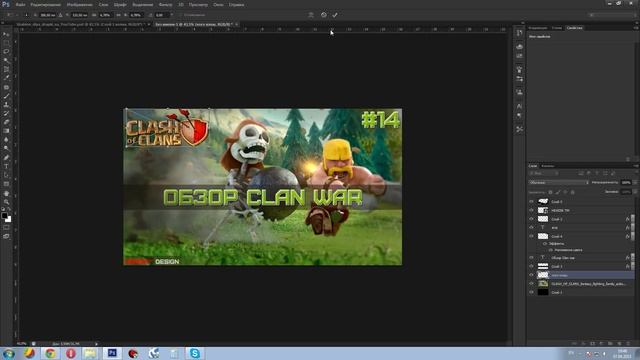Select the Hand tool
The width and height of the screenshot is (640, 360).
point(6,193)
